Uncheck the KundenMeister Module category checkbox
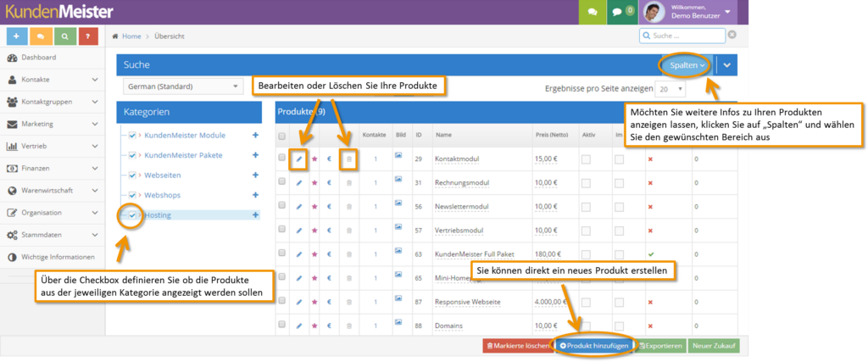 (x=132, y=136)
